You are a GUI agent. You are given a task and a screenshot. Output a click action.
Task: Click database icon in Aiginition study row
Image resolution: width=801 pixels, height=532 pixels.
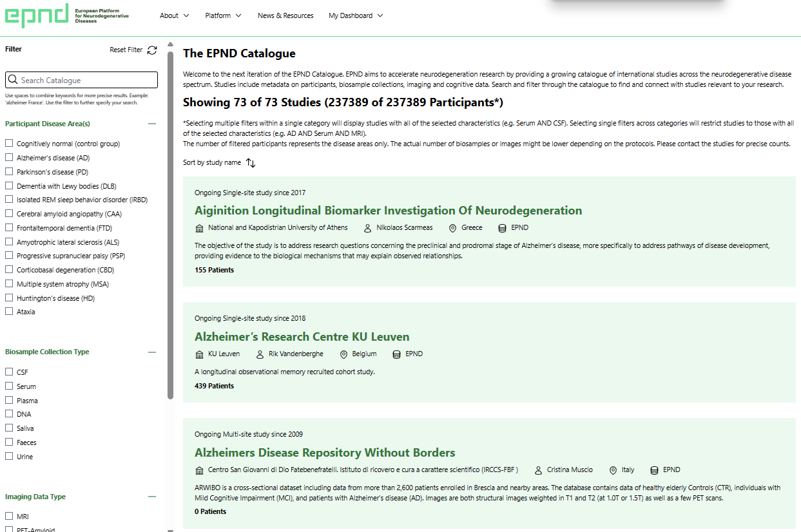tap(503, 228)
